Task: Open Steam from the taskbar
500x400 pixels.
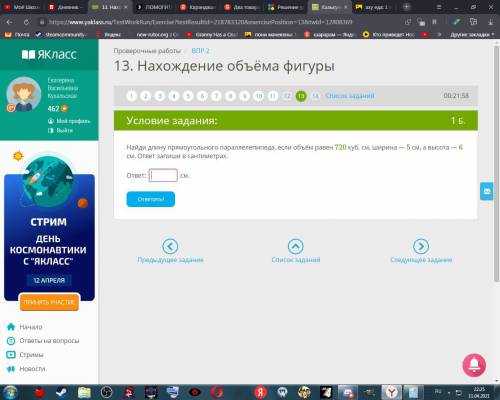Action: pos(61,392)
